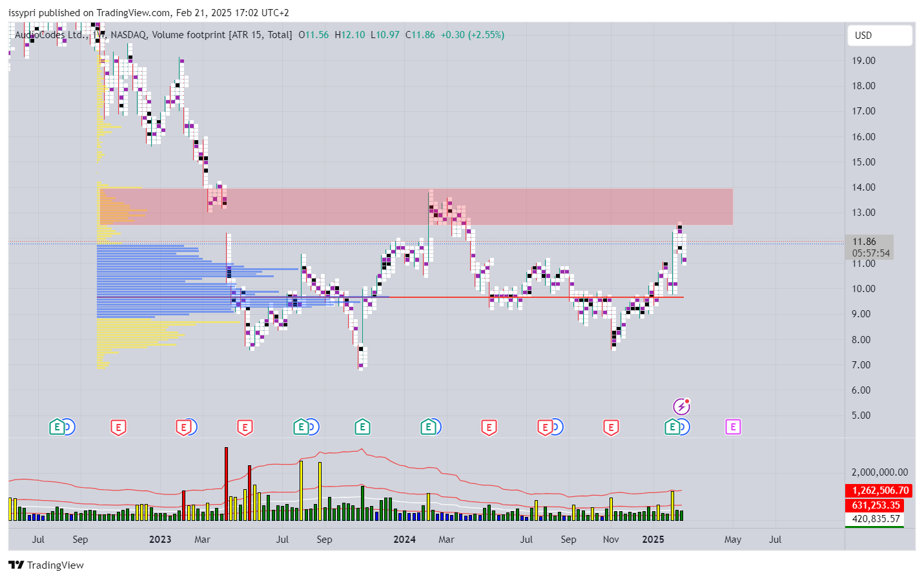Click the 14.00 price axis label
The height and width of the screenshot is (579, 924).
point(863,187)
